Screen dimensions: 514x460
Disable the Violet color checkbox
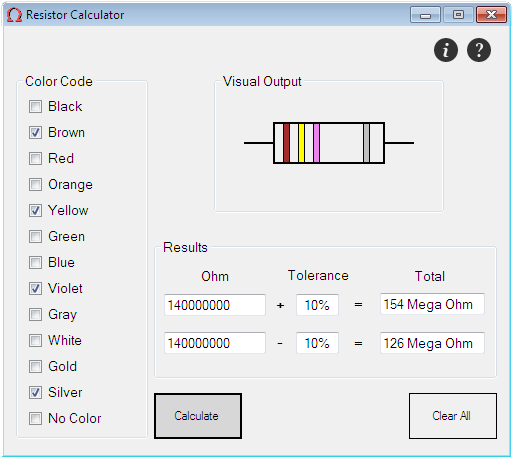tap(35, 289)
